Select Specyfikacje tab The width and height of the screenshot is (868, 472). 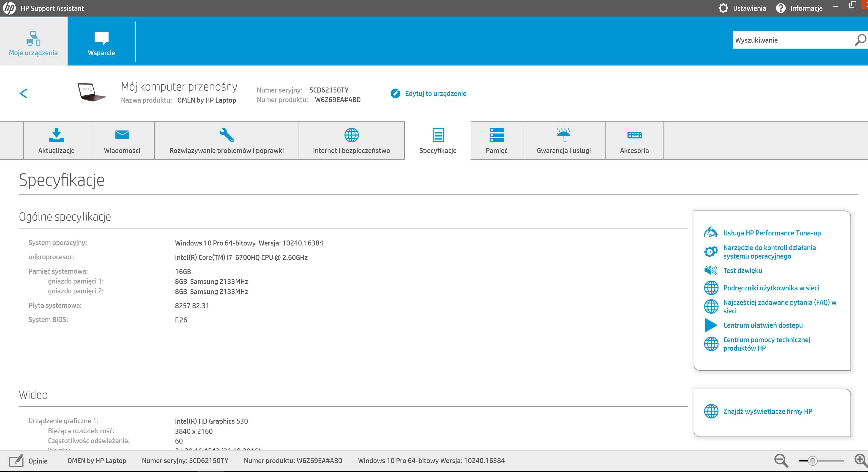pyautogui.click(x=438, y=140)
